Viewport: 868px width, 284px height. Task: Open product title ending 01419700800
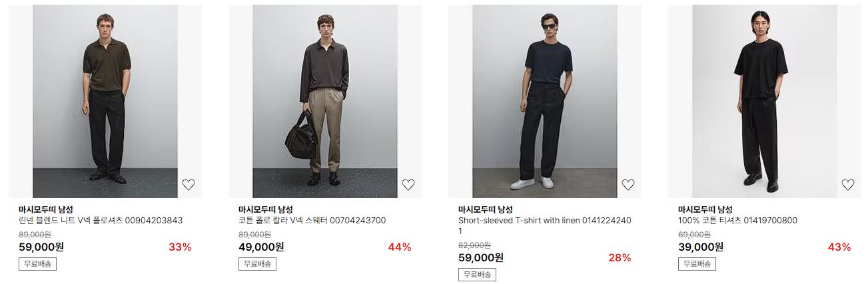(737, 221)
